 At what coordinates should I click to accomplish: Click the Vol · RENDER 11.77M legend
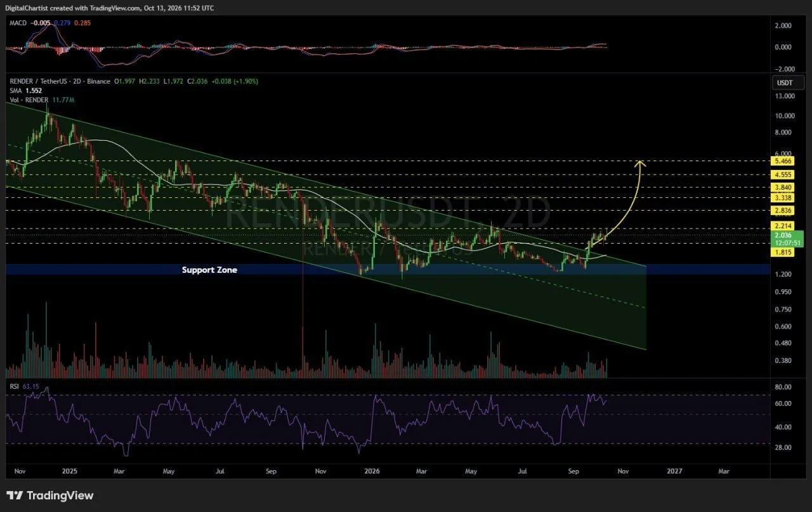click(42, 100)
